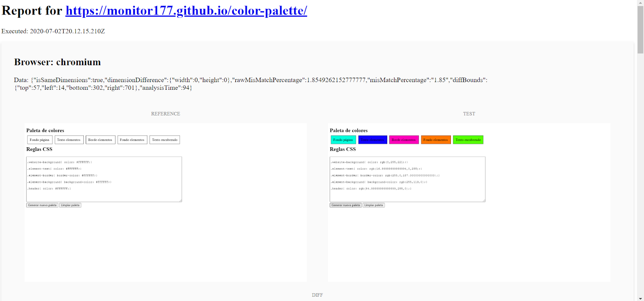Click '.website-background{ color: rgb(0,255,221);}' line
The height and width of the screenshot is (301, 644).
(369, 162)
